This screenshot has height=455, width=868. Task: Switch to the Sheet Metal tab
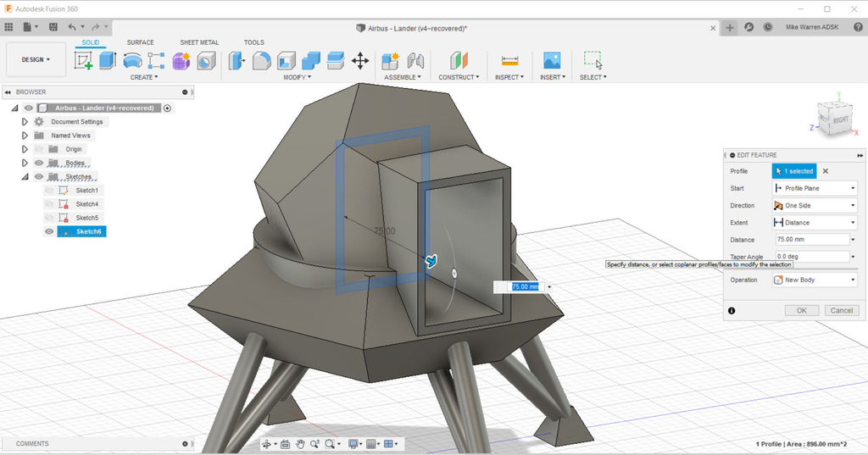pos(198,42)
